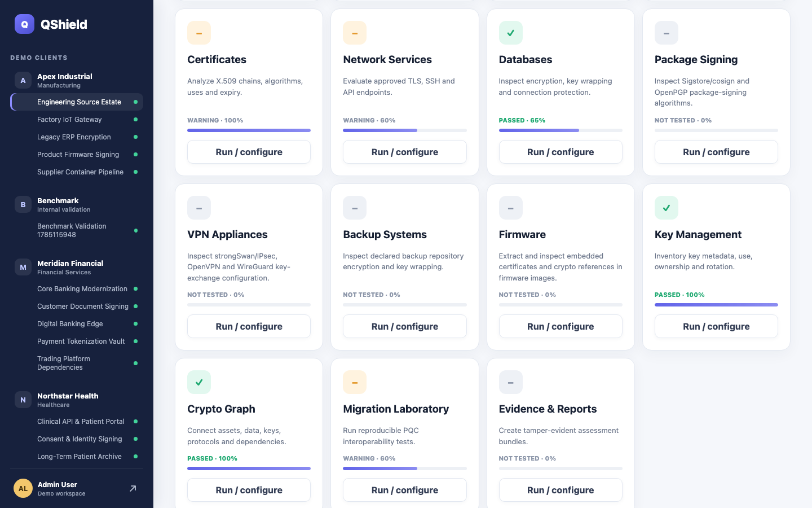
Task: Run / configure the Firmware module
Action: (561, 326)
